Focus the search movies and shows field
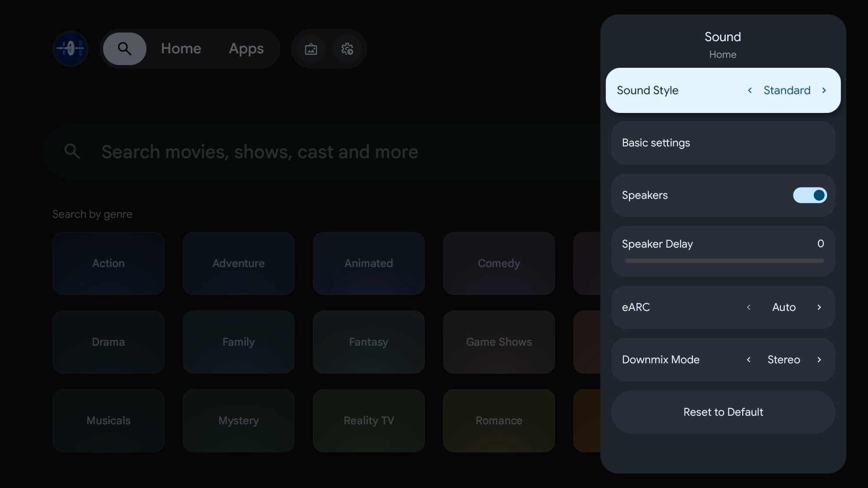Screen dimensions: 868x488 pyautogui.click(x=323, y=152)
